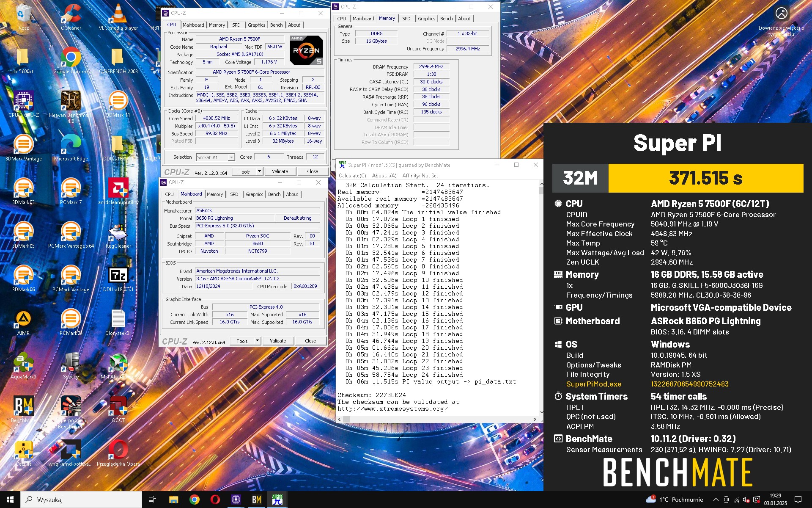Click Validate in Mainboard CPU-Z window
Screen dimensions: 812x508
click(278, 341)
